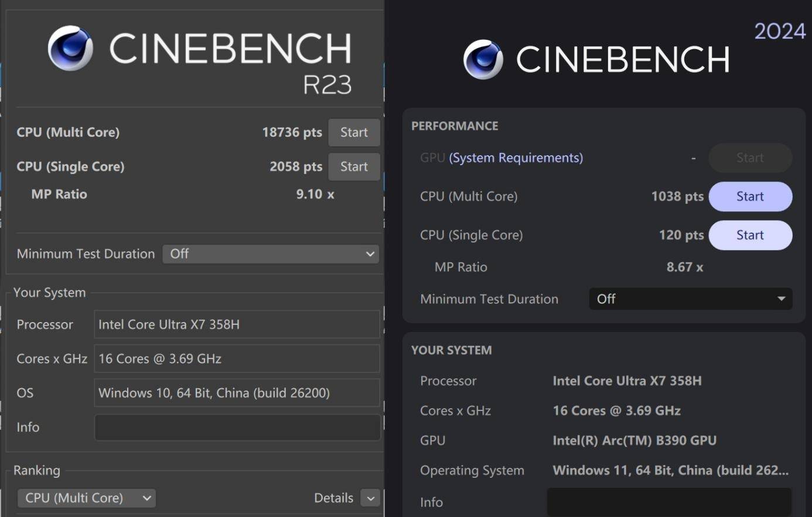
Task: Click the Cinebench 2024 single core score 120 pts
Action: [681, 235]
